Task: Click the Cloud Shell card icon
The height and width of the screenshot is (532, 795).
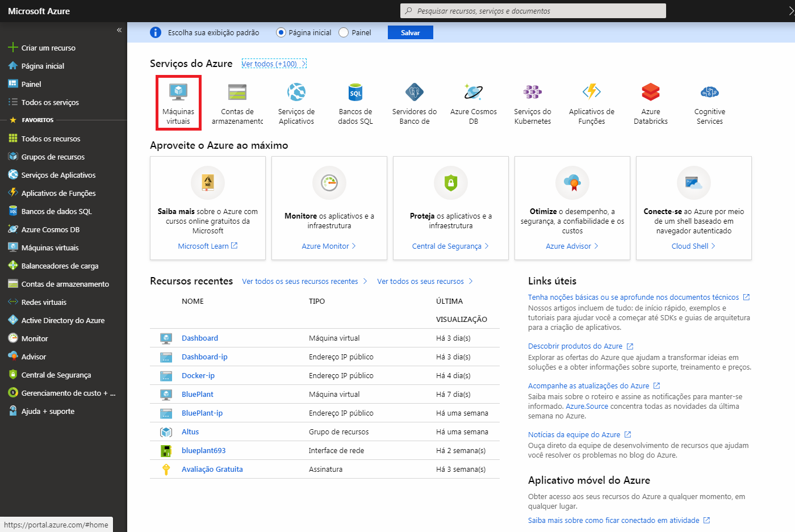Action: tap(694, 182)
